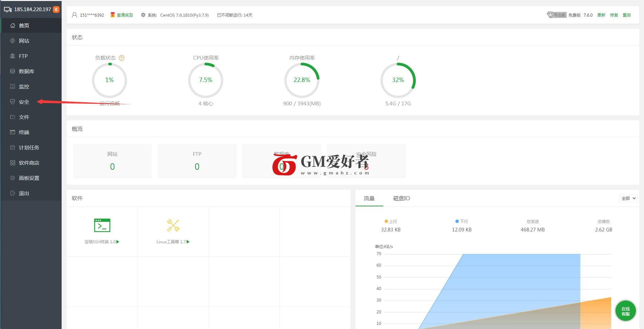Click the 修复 link

click(x=614, y=15)
